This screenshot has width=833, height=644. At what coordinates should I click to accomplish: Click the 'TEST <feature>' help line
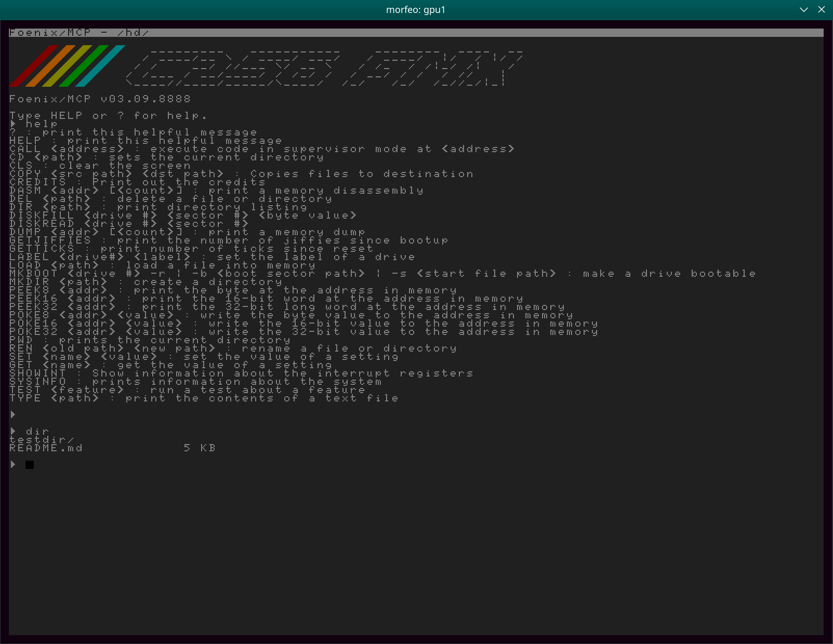pos(188,390)
